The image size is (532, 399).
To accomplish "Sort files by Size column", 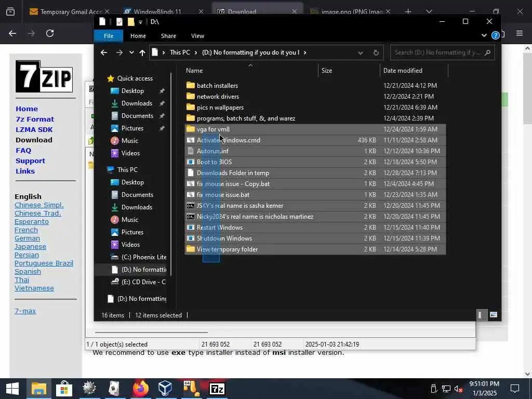I will tap(327, 71).
